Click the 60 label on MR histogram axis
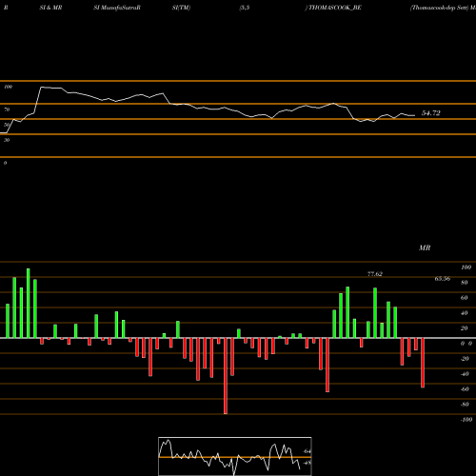The width and height of the screenshot is (476, 476). click(464, 298)
